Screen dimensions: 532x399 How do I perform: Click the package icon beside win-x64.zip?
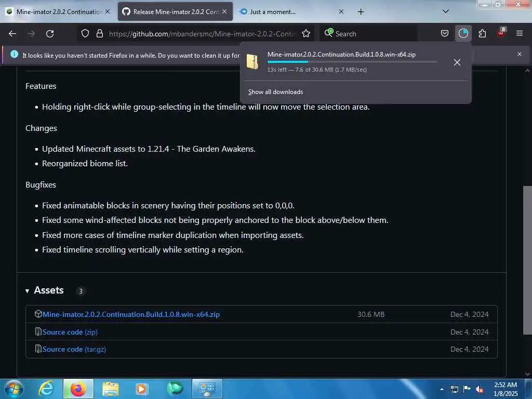[38, 314]
